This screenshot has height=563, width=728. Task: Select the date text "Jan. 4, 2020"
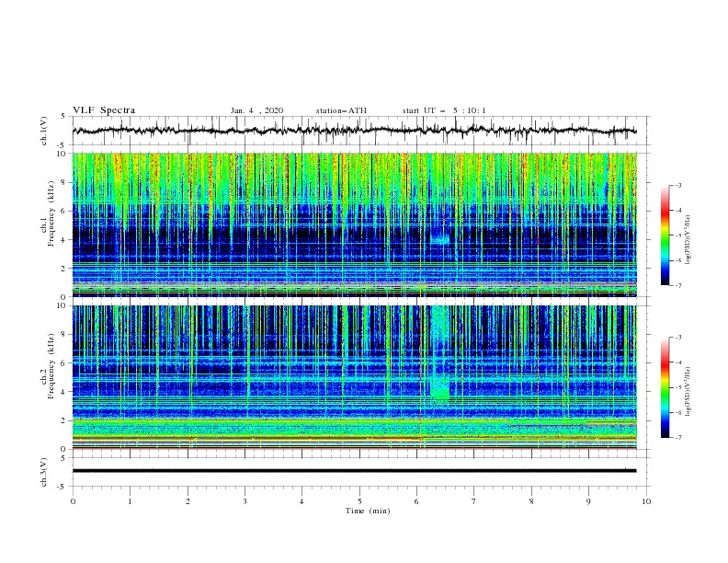[x=256, y=110]
